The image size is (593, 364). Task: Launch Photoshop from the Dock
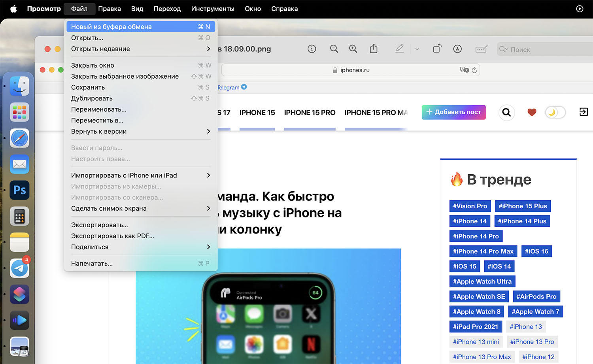[x=19, y=190]
